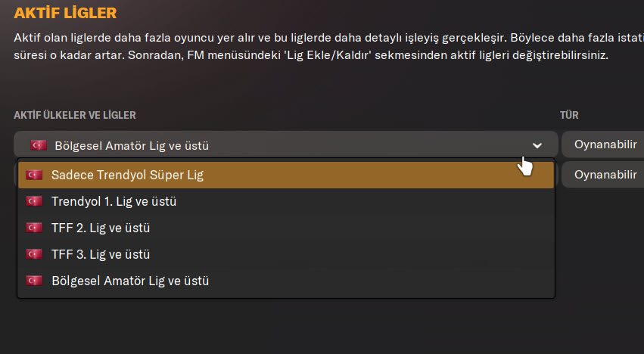This screenshot has width=644, height=354.
Task: Click the flag beside Trendyol 1. Lig ve üstü
Action: pos(34,201)
